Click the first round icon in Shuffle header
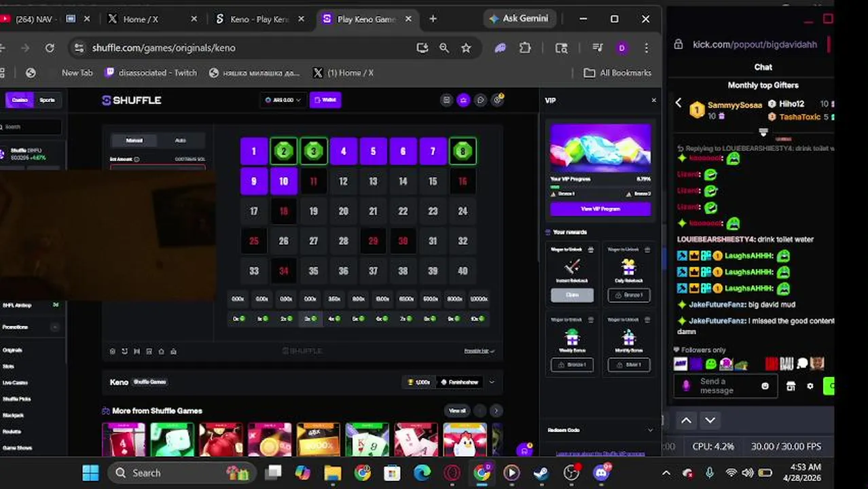 tap(446, 101)
